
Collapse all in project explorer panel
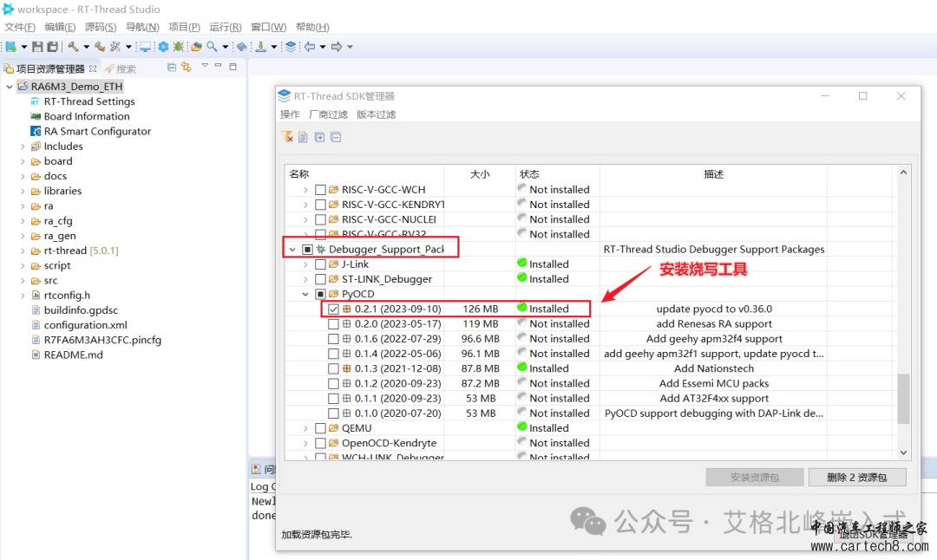(172, 67)
